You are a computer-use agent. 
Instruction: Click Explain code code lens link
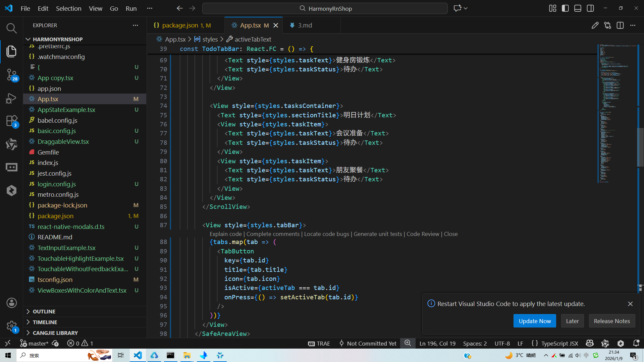click(x=225, y=234)
